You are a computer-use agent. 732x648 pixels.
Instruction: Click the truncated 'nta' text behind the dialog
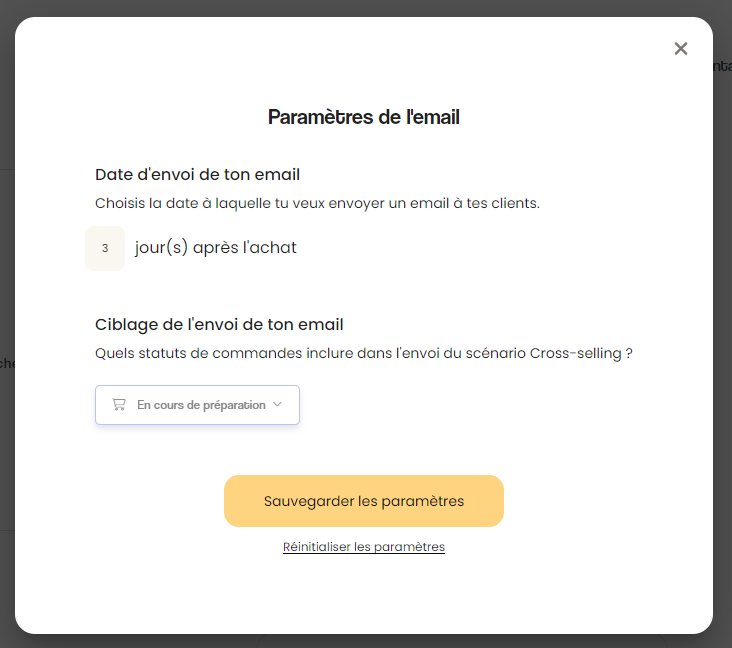pyautogui.click(x=722, y=66)
